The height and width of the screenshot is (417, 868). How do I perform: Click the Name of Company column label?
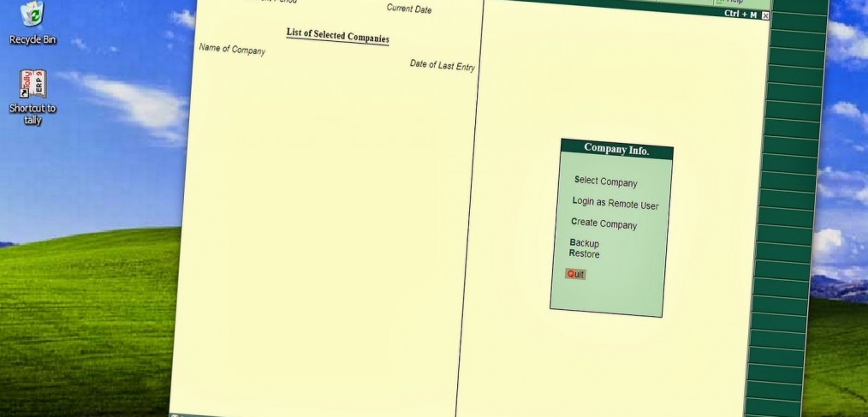(232, 50)
